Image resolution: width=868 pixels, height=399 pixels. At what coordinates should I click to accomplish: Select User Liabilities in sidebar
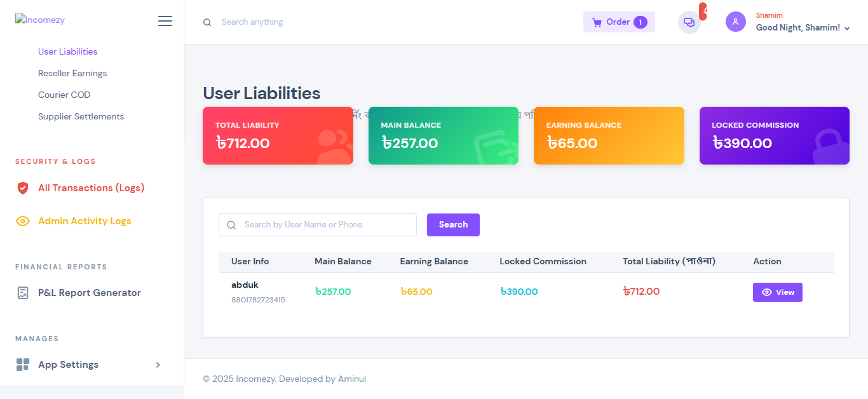67,51
